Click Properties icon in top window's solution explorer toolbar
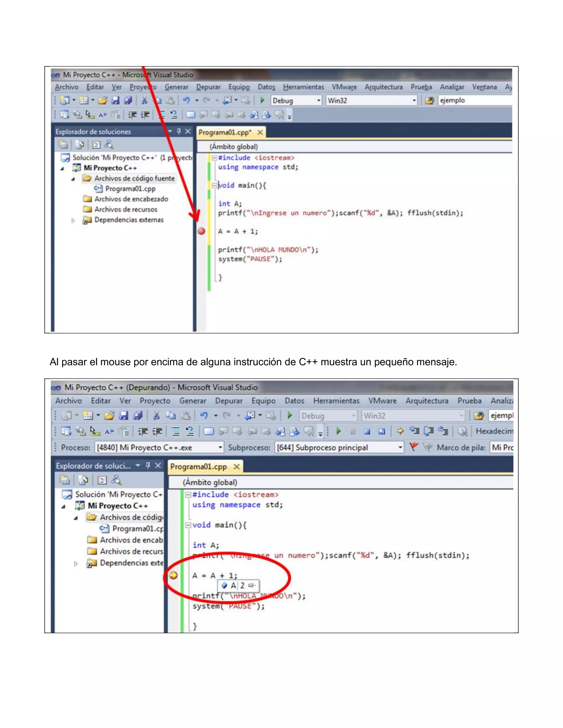This screenshot has width=563, height=728. (x=64, y=145)
